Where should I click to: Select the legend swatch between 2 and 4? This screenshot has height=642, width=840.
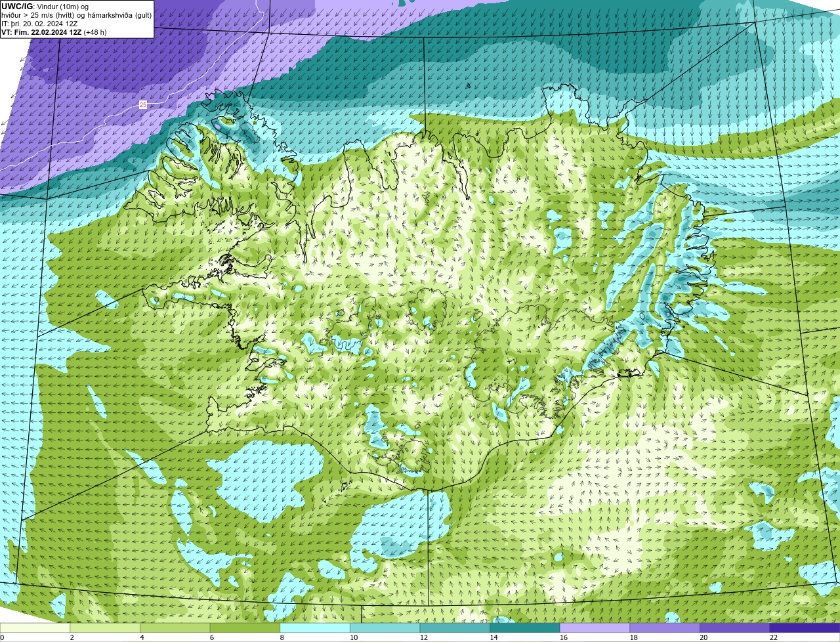click(x=105, y=628)
